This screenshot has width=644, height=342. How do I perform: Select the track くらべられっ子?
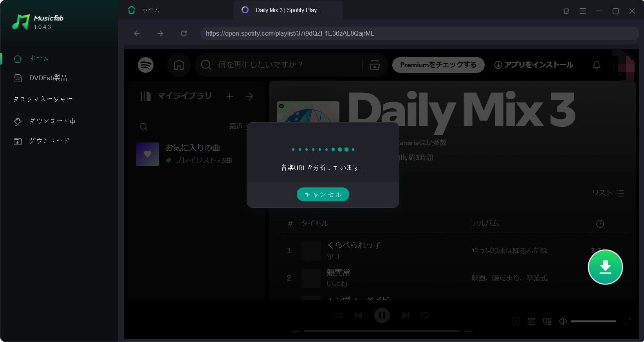[x=354, y=245]
